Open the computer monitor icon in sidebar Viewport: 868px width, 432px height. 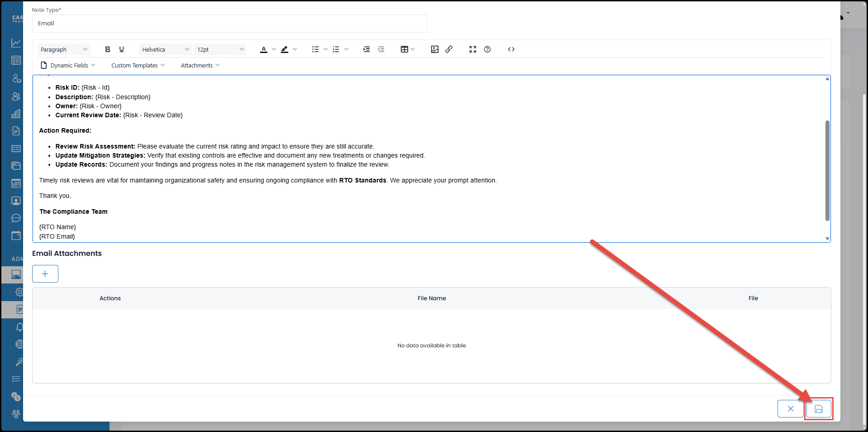(x=16, y=274)
